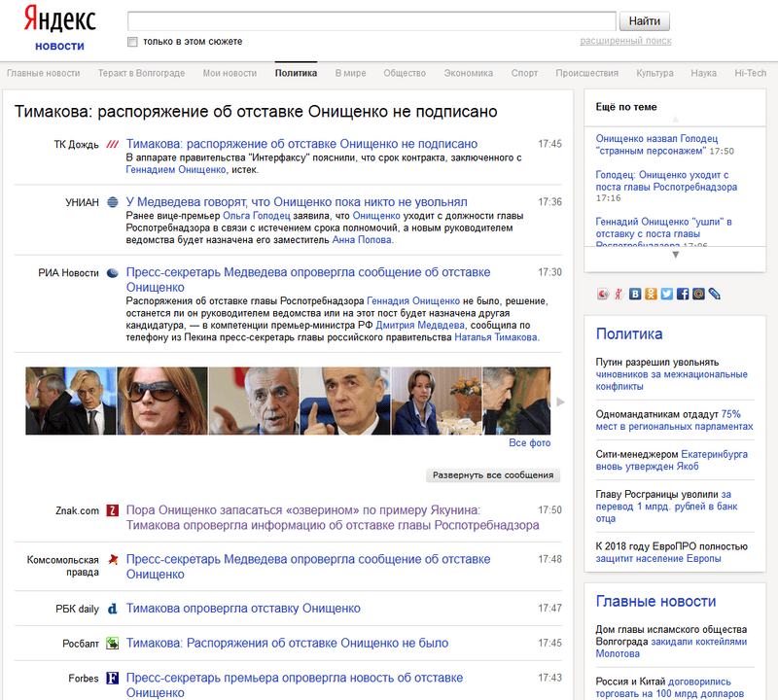Advance photo strip with right arrow
This screenshot has width=778, height=700.
point(560,402)
